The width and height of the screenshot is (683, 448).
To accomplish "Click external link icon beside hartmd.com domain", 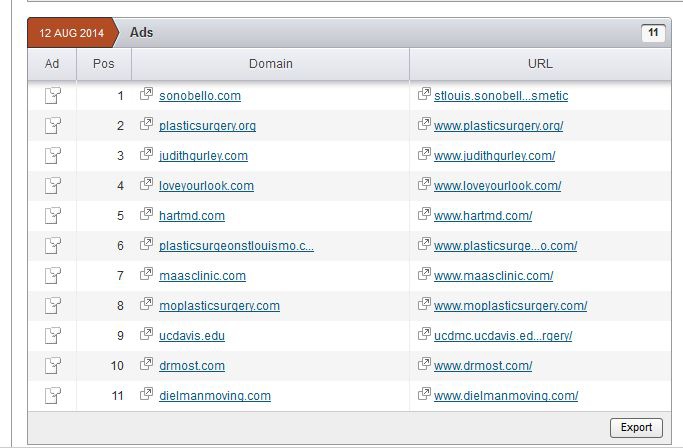I will 146,215.
